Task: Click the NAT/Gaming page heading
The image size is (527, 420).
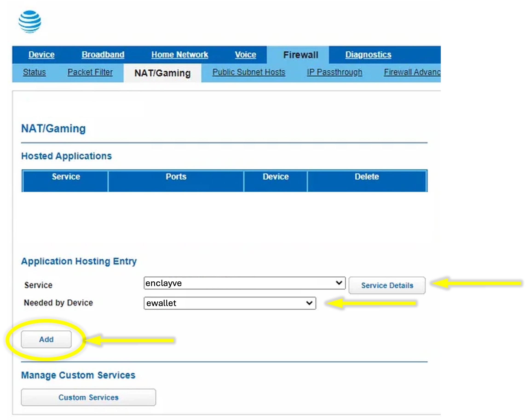Action: [x=54, y=128]
